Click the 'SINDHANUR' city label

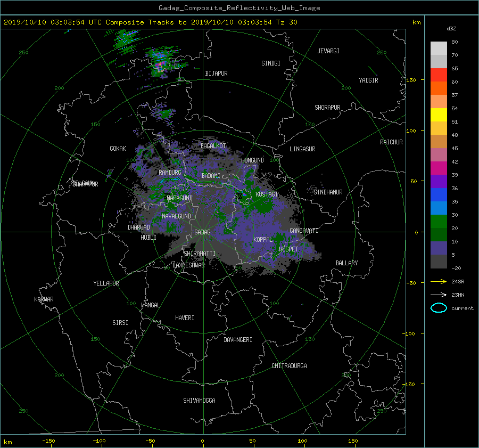coord(328,192)
